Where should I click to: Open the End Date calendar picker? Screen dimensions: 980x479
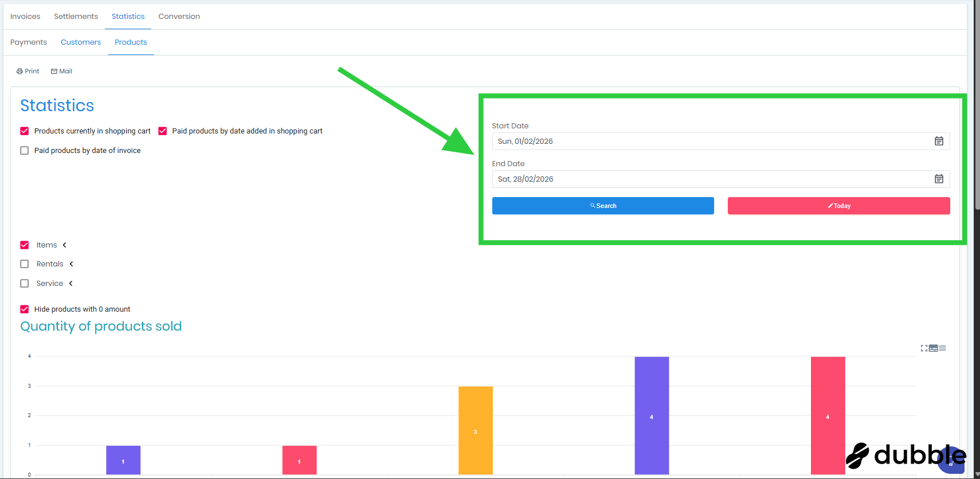[x=939, y=179]
